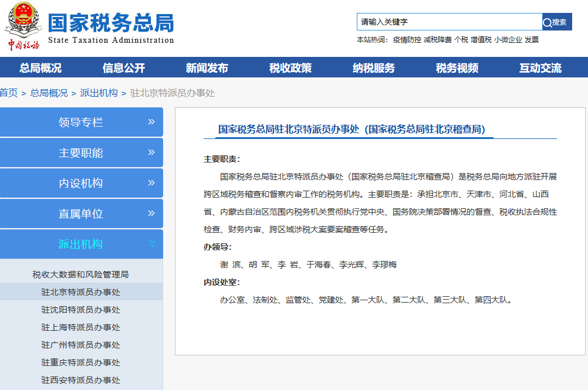Open the 税务视频 navigation menu
Image resolution: width=588 pixels, height=390 pixels.
point(457,68)
